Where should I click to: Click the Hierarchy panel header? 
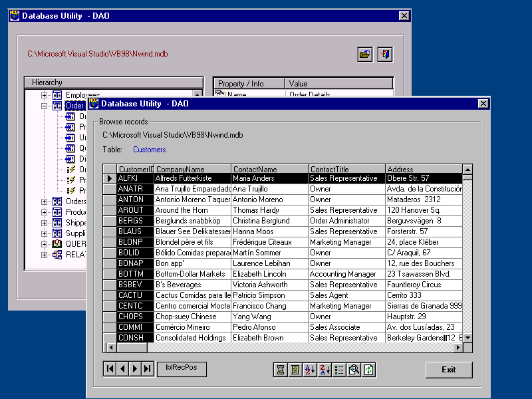[x=114, y=82]
